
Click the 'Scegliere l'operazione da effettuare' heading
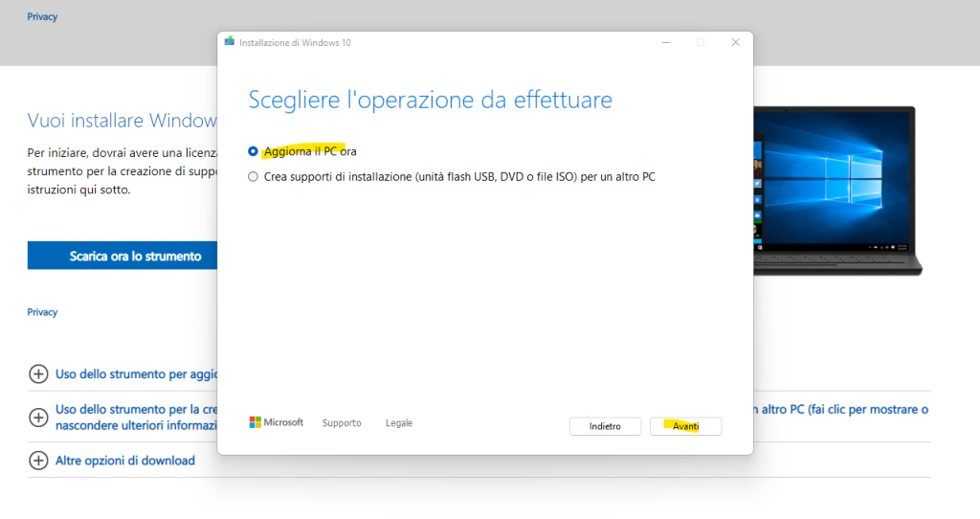tap(430, 100)
